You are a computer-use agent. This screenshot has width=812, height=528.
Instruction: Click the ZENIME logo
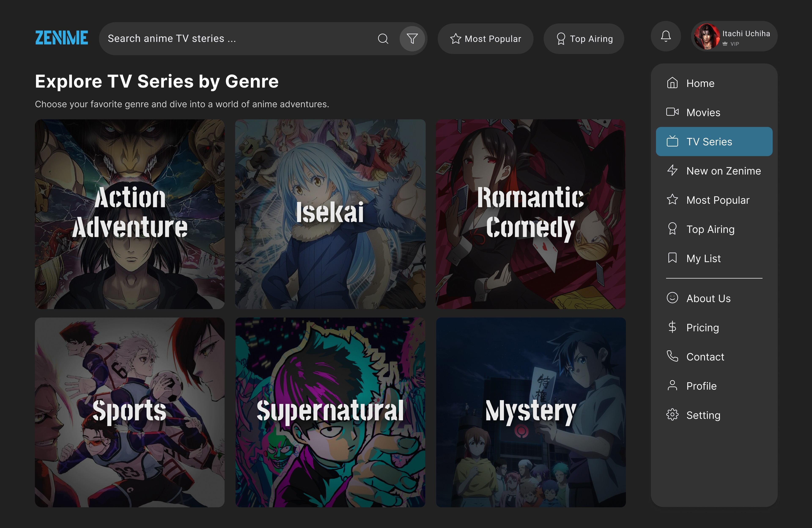pos(62,37)
